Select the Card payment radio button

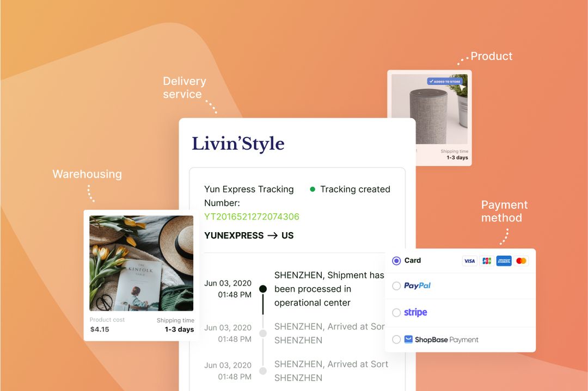point(396,260)
